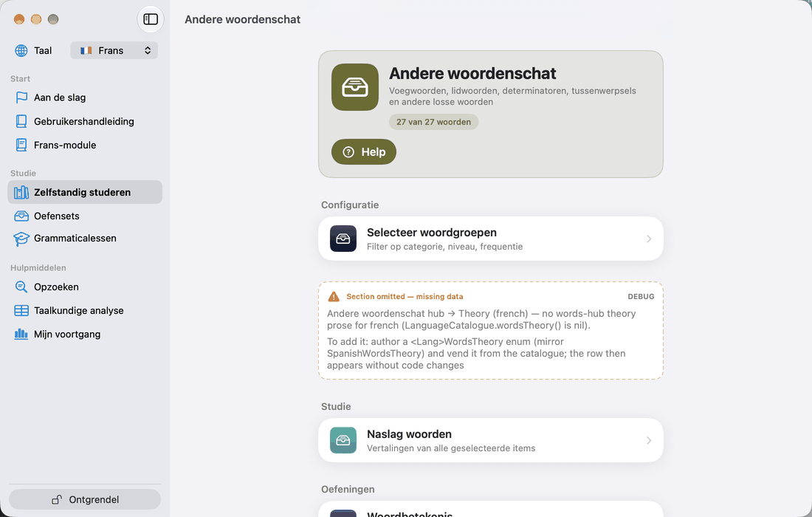812x517 pixels.
Task: Show Mijn voortgang page
Action: click(85, 334)
